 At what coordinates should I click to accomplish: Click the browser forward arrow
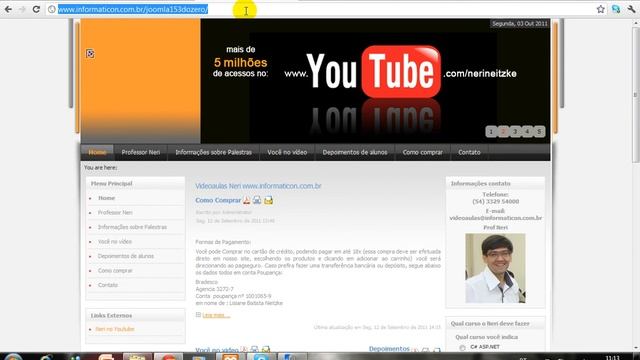pyautogui.click(x=22, y=9)
